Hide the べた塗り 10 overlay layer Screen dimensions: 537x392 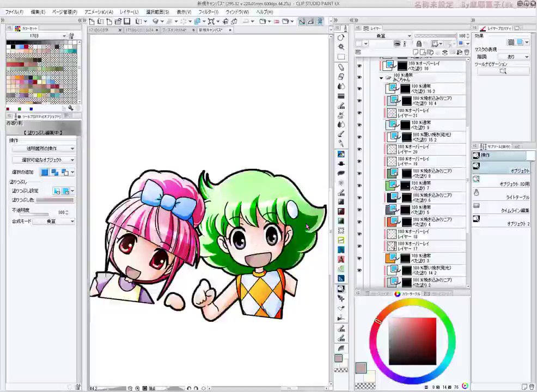[359, 66]
